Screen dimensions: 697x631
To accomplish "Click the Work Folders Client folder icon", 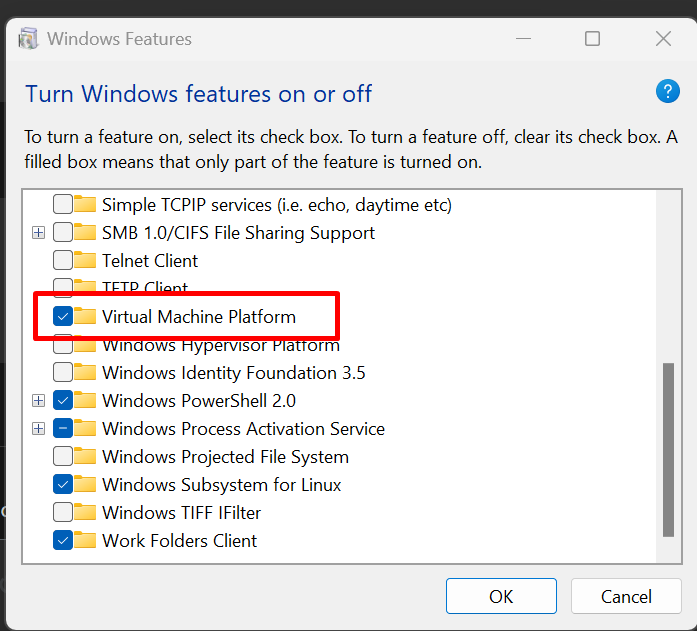I will click(85, 540).
